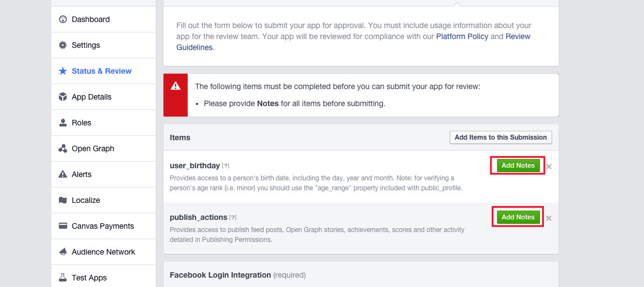This screenshot has height=287, width=644.
Task: Click the Roles person icon
Action: point(63,123)
